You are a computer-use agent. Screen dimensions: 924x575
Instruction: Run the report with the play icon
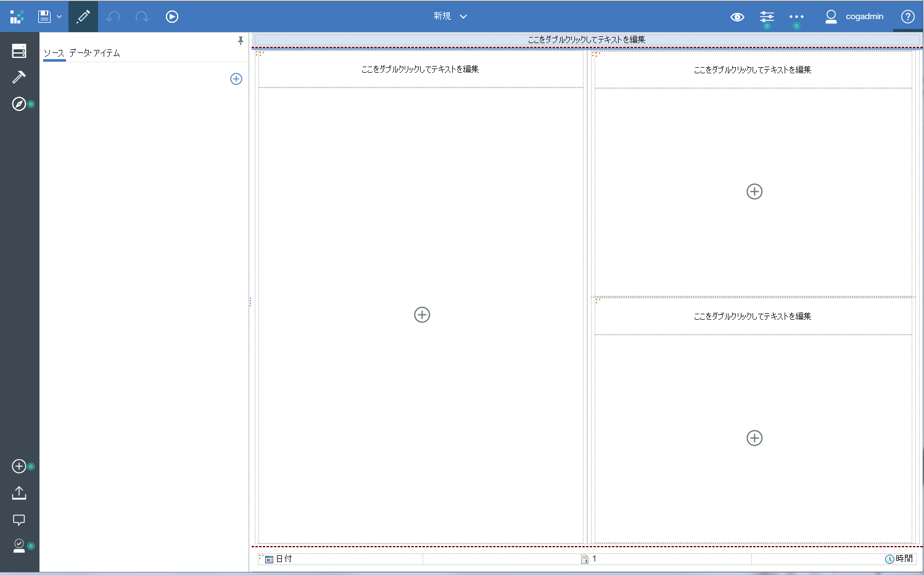(172, 17)
